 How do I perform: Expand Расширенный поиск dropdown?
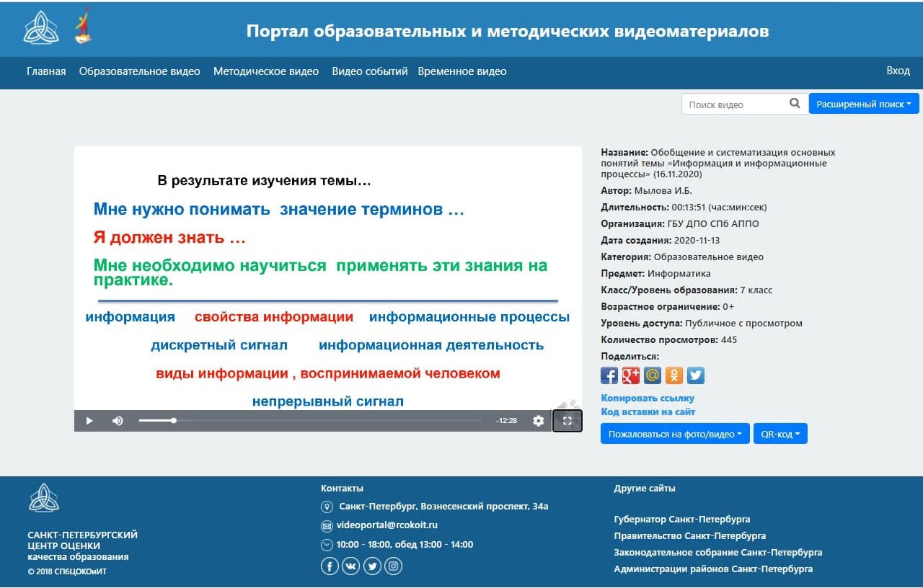click(864, 104)
